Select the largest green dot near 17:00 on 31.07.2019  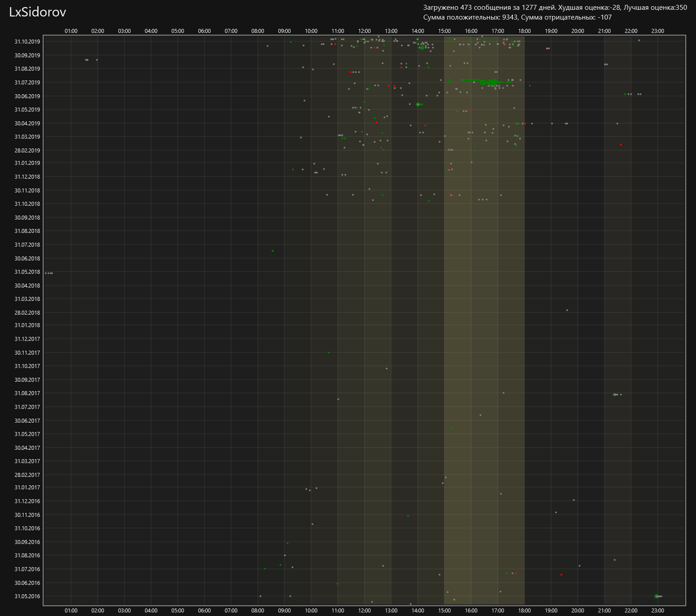pos(493,82)
